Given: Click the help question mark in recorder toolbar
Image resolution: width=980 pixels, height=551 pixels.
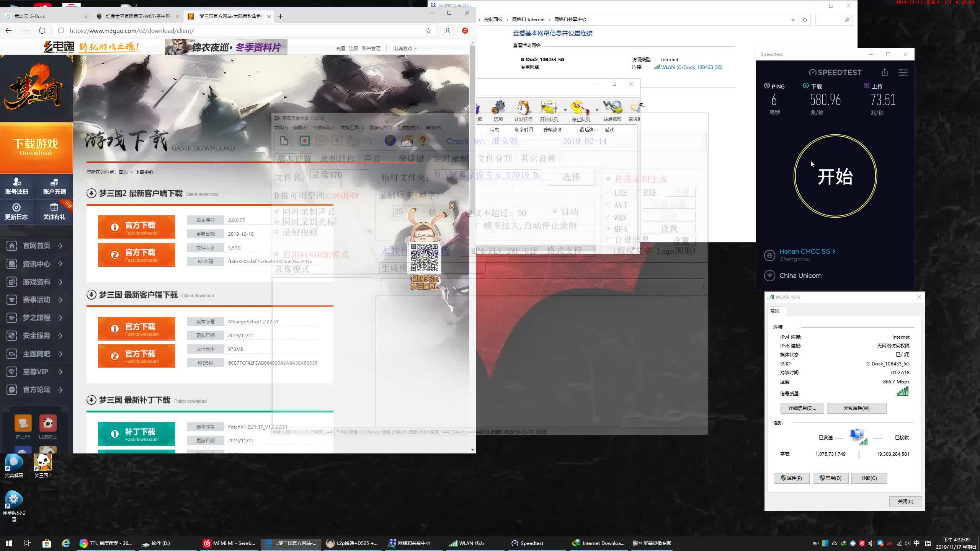Looking at the screenshot, I should [x=423, y=140].
